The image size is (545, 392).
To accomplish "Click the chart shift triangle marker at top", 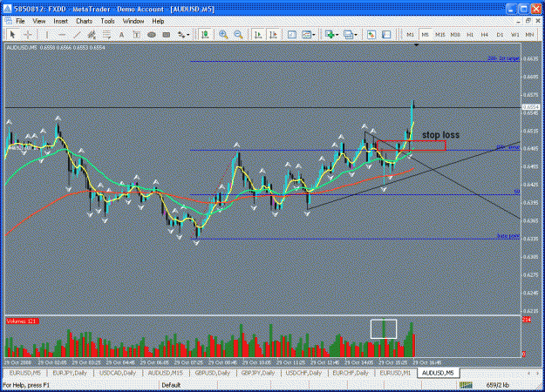I will tap(417, 45).
